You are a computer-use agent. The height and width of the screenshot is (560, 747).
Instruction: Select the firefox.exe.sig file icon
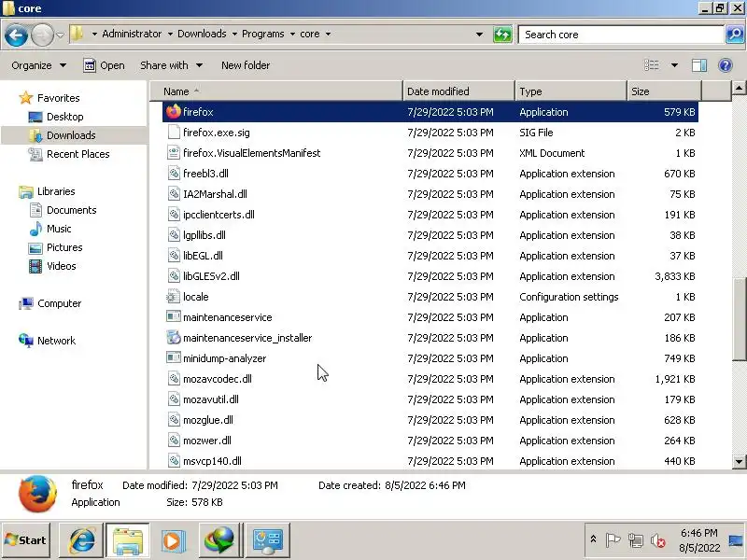(174, 133)
